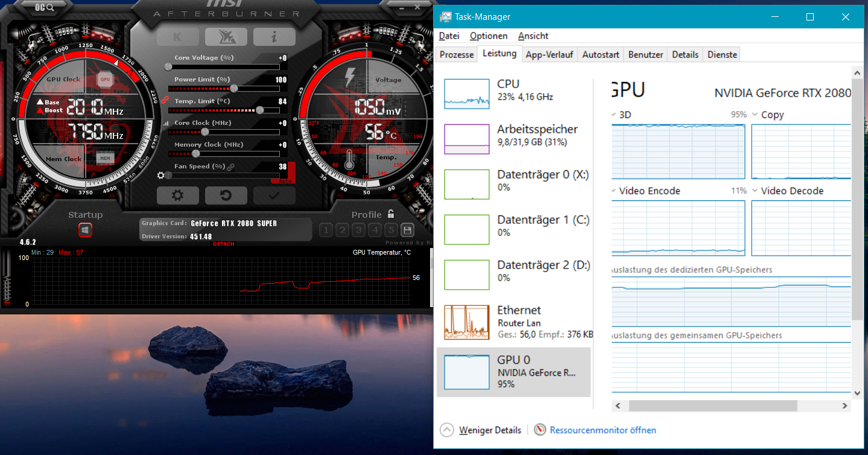Collapse with the Weniger Details button

[481, 430]
